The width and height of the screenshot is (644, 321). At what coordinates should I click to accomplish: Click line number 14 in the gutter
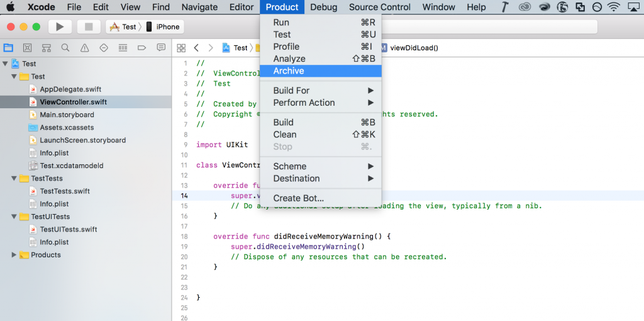tap(184, 196)
